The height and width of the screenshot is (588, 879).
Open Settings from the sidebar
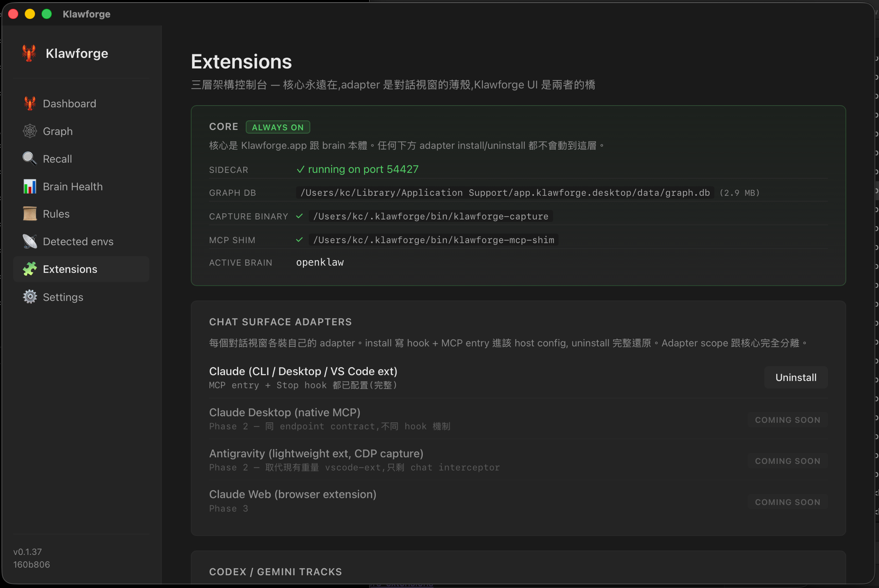point(81,297)
